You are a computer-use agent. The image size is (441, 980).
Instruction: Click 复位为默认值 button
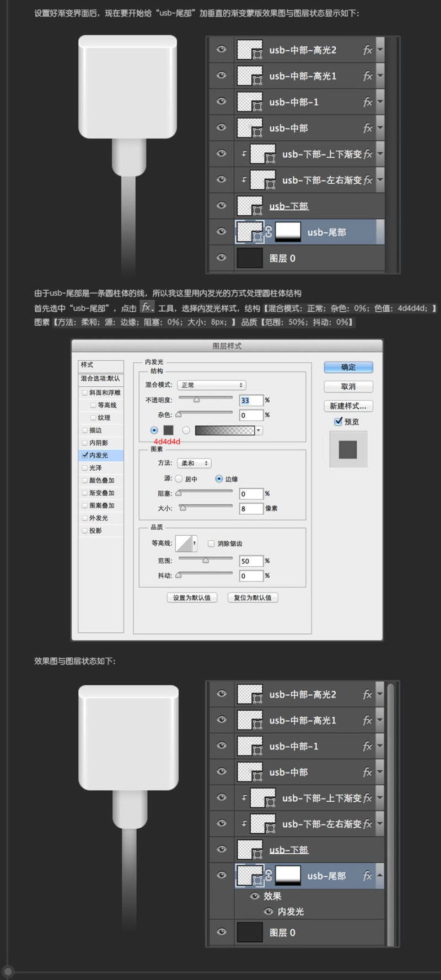(x=252, y=598)
